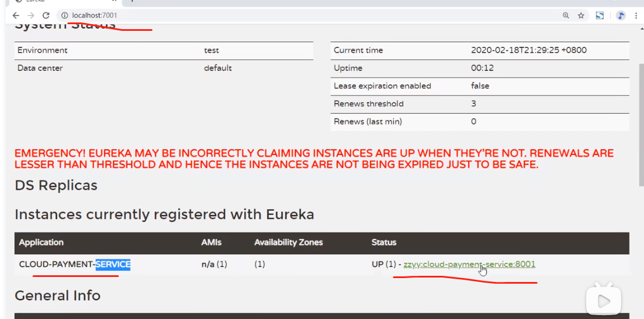Select the data center value default
The height and width of the screenshot is (319, 644).
pyautogui.click(x=217, y=68)
